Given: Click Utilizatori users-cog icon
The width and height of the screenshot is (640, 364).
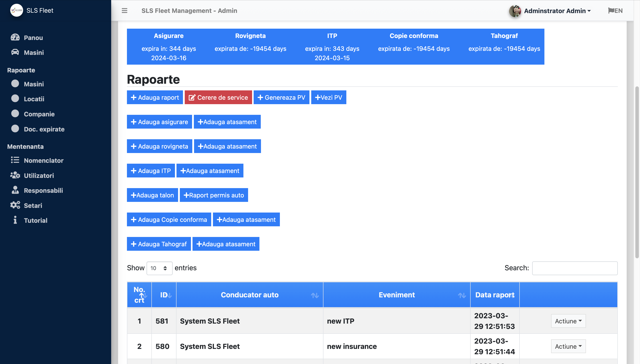Looking at the screenshot, I should 15,175.
